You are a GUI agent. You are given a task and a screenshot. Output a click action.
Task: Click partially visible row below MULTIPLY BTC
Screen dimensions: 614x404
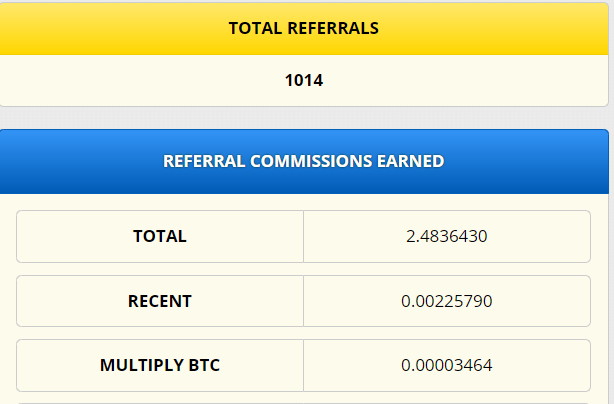[303, 403]
